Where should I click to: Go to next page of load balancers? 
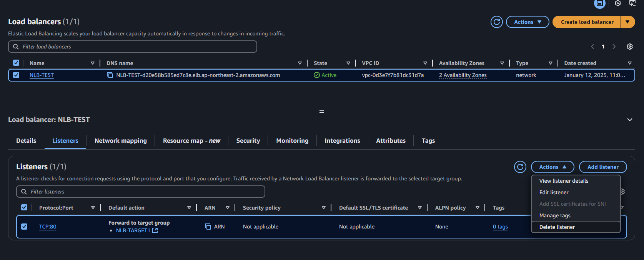[x=614, y=47]
